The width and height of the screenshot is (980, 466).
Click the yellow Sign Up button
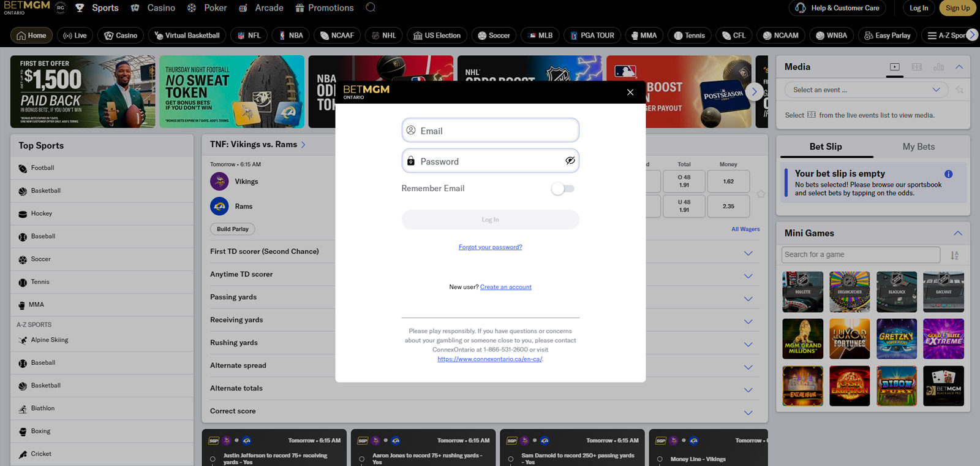[x=957, y=8]
